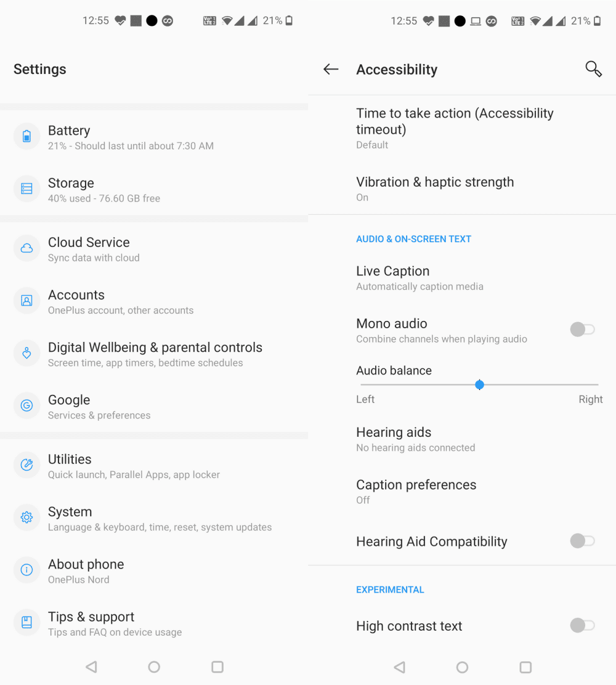Image resolution: width=616 pixels, height=685 pixels.
Task: Go back from the Accessibility screen
Action: pos(331,69)
